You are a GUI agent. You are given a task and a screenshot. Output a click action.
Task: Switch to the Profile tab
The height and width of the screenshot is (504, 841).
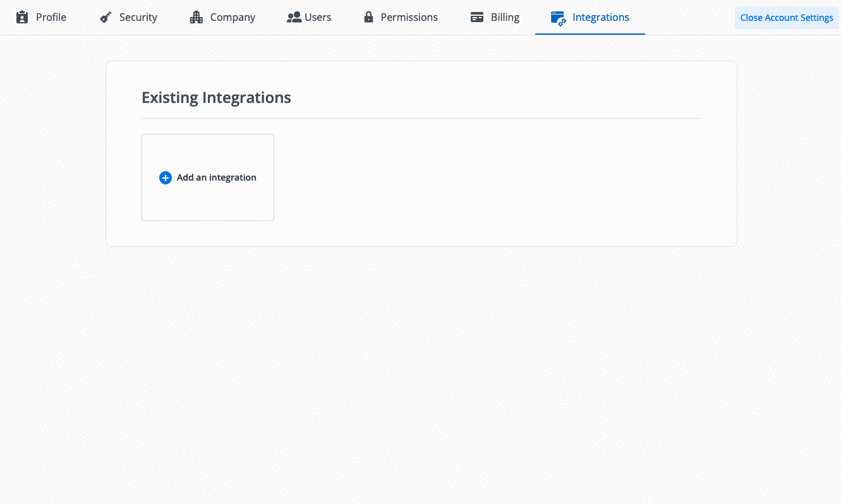tap(42, 17)
